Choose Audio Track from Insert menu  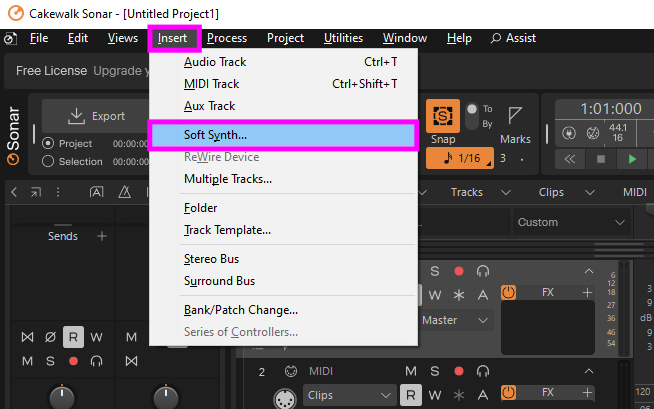[284, 62]
